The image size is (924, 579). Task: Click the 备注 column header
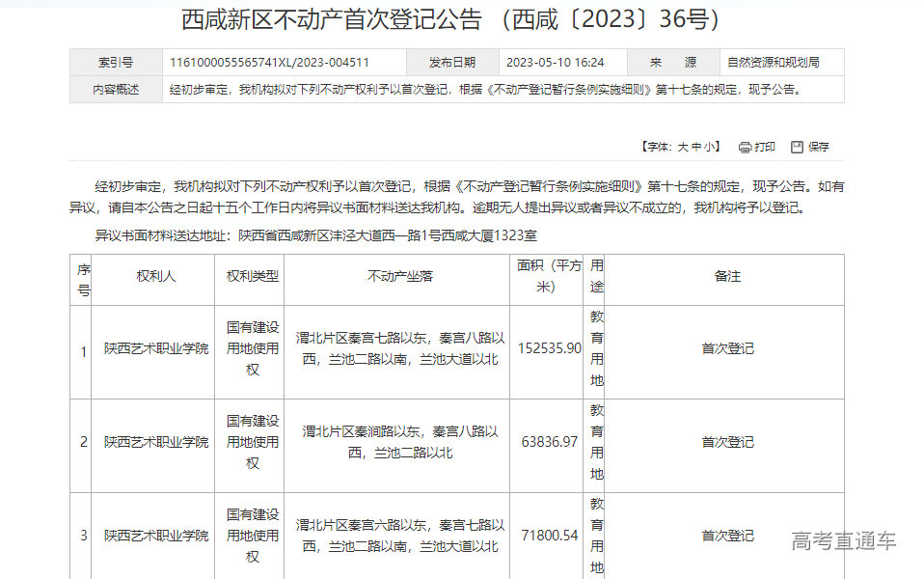pos(727,277)
